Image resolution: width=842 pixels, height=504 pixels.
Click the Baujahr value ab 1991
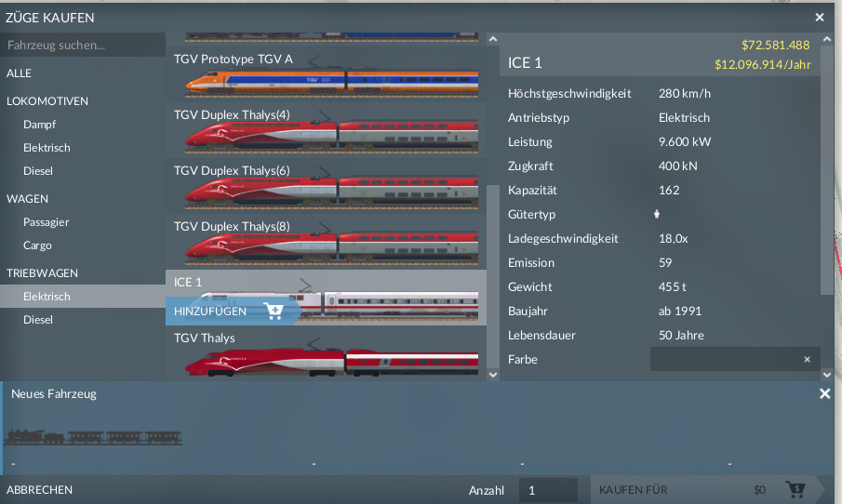click(680, 311)
